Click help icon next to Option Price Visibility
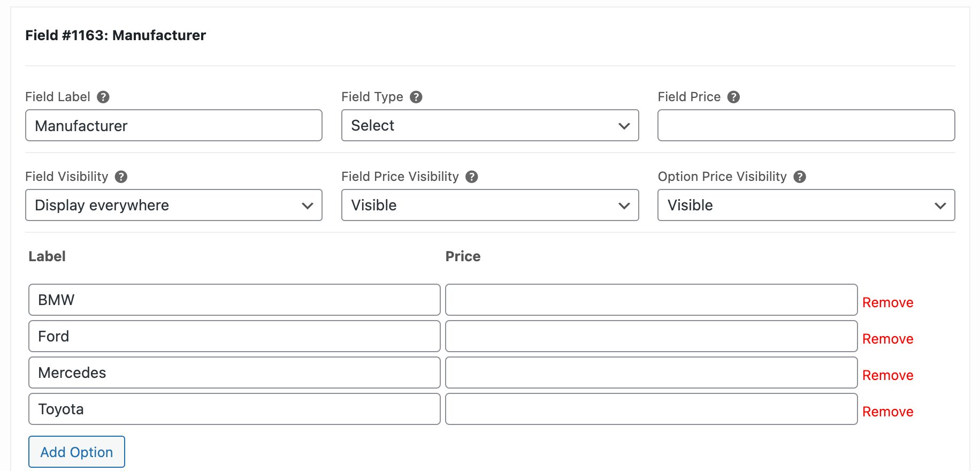The image size is (980, 471). [x=799, y=177]
